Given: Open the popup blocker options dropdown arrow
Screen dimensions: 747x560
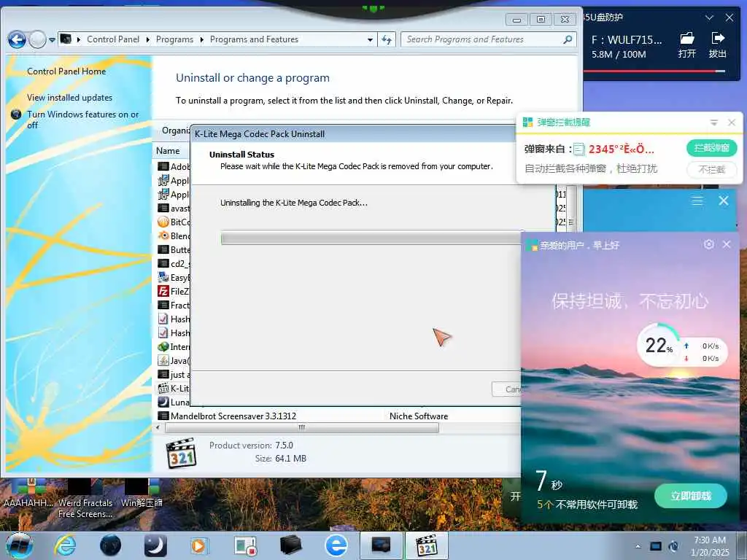Looking at the screenshot, I should tap(713, 122).
